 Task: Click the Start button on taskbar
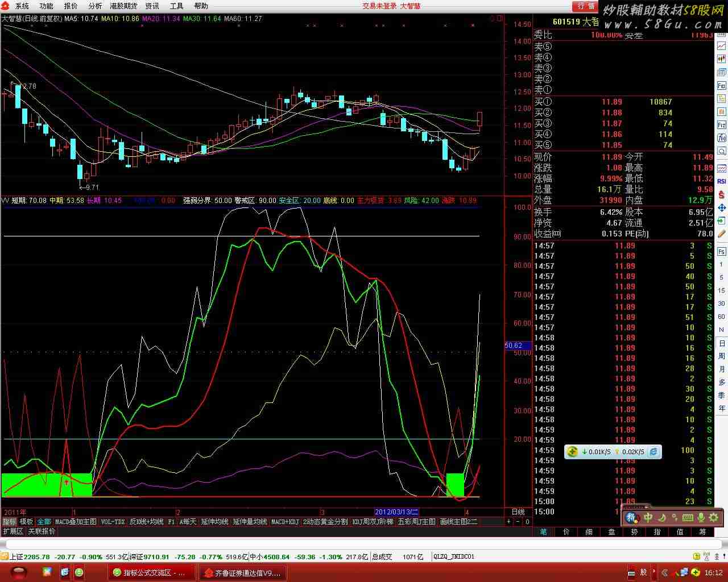coord(19,572)
